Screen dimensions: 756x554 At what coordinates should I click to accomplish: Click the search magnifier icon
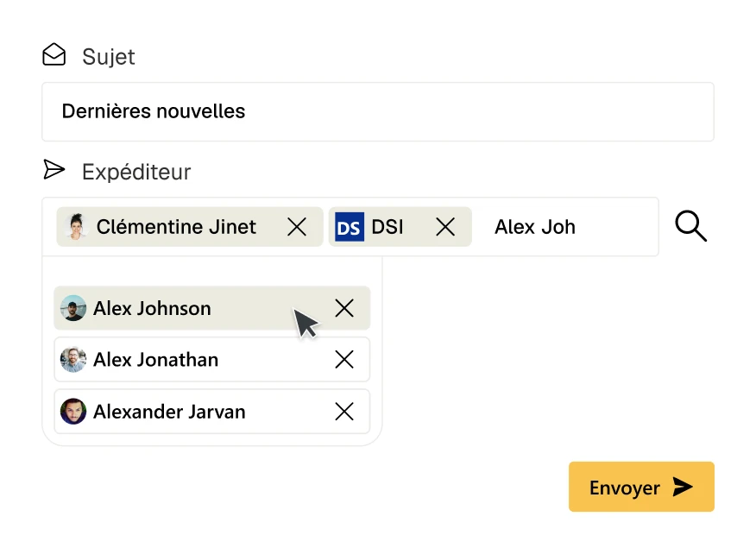pos(690,227)
